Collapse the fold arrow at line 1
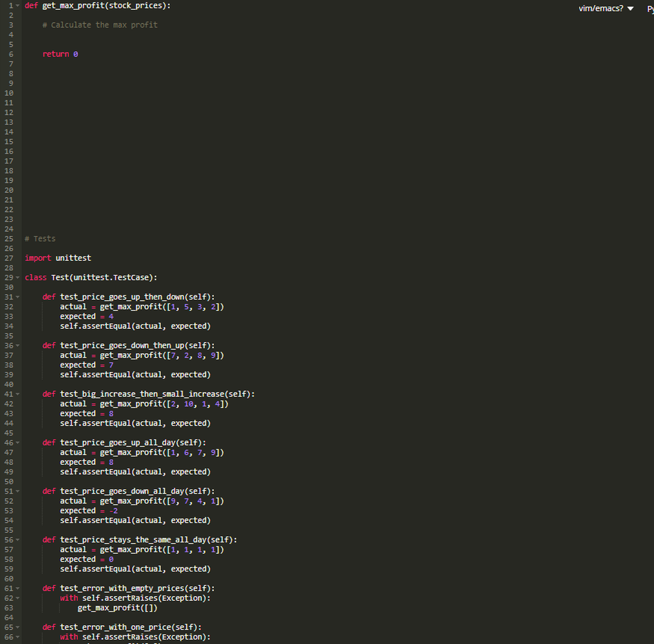 18,6
